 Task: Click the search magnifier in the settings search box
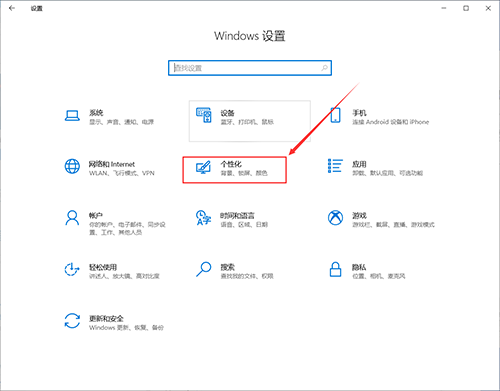(324, 68)
